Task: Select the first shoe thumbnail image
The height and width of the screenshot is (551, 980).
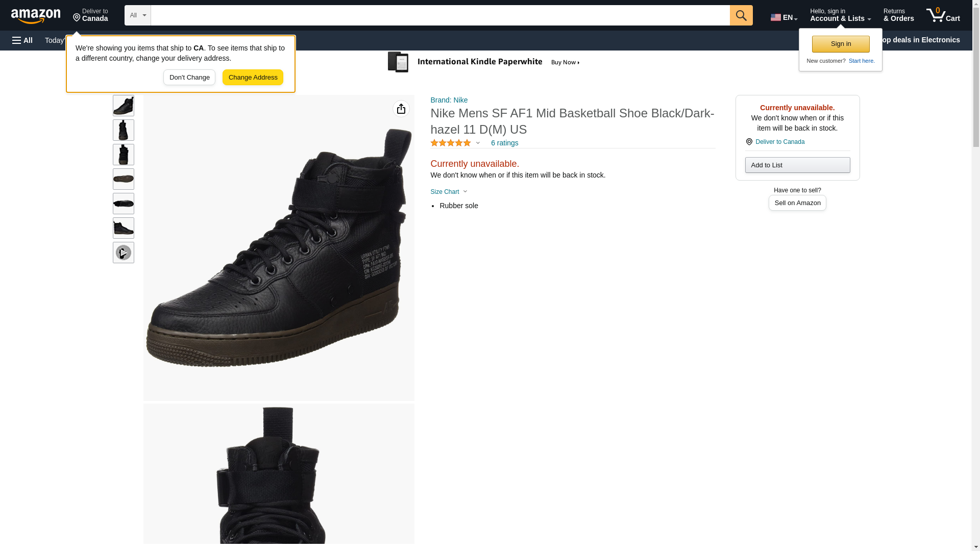Action: point(123,106)
